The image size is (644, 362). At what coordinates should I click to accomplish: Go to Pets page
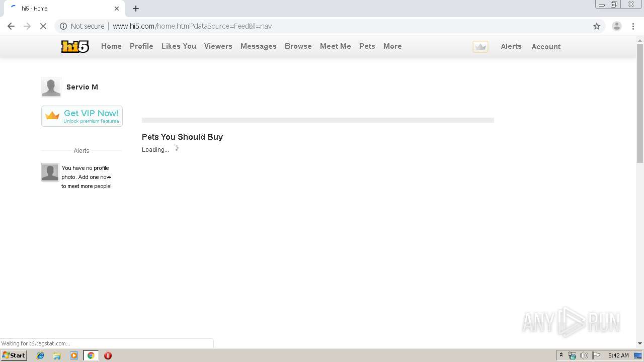pyautogui.click(x=367, y=46)
